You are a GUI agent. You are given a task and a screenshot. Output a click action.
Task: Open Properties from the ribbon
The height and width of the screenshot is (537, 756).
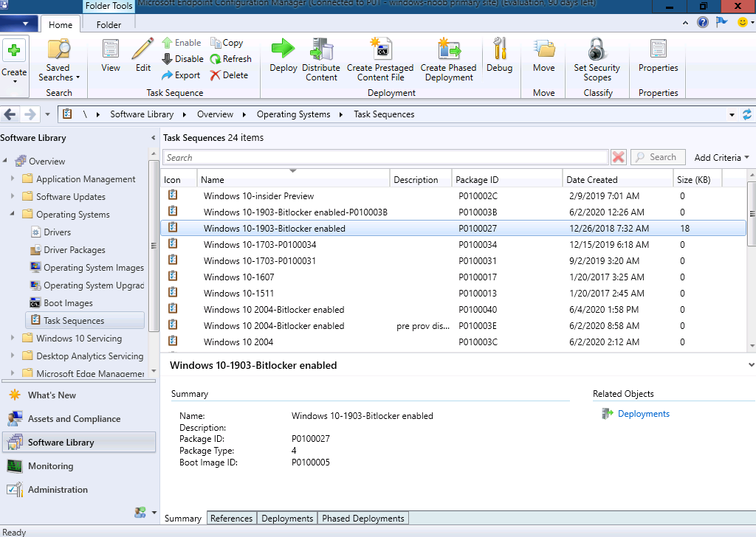[658, 56]
